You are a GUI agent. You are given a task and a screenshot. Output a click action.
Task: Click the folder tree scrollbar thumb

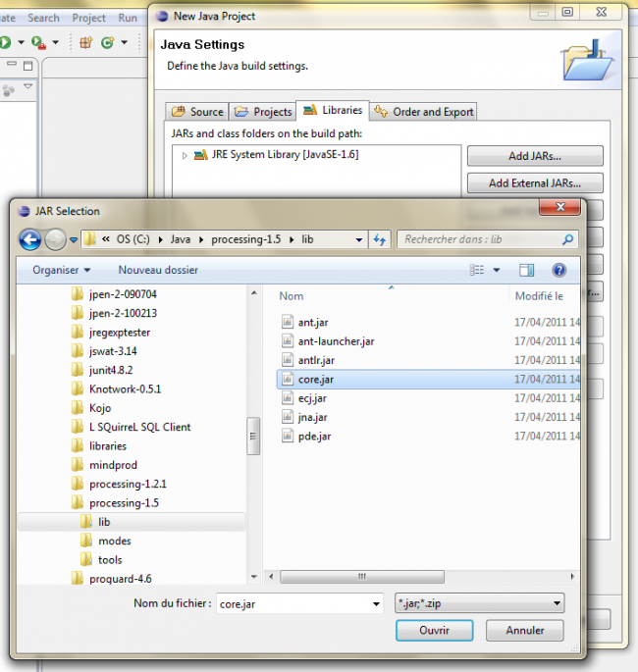[253, 436]
